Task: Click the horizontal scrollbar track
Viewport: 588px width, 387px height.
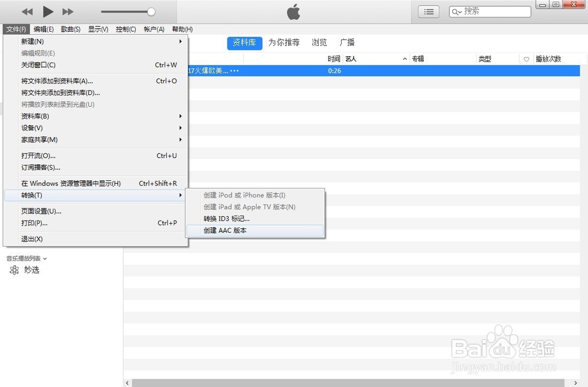Action: 349,383
